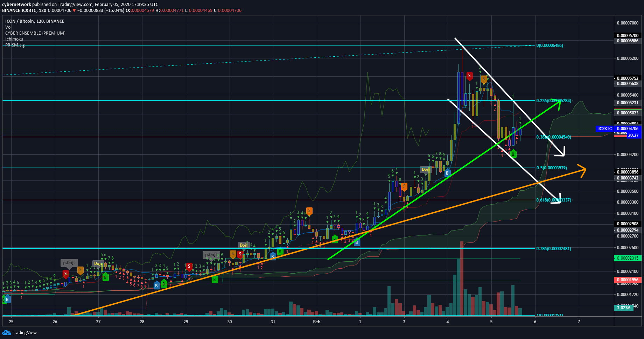Click the orange S marker right of the Feb 4 peak
The image size is (644, 339).
tap(484, 79)
